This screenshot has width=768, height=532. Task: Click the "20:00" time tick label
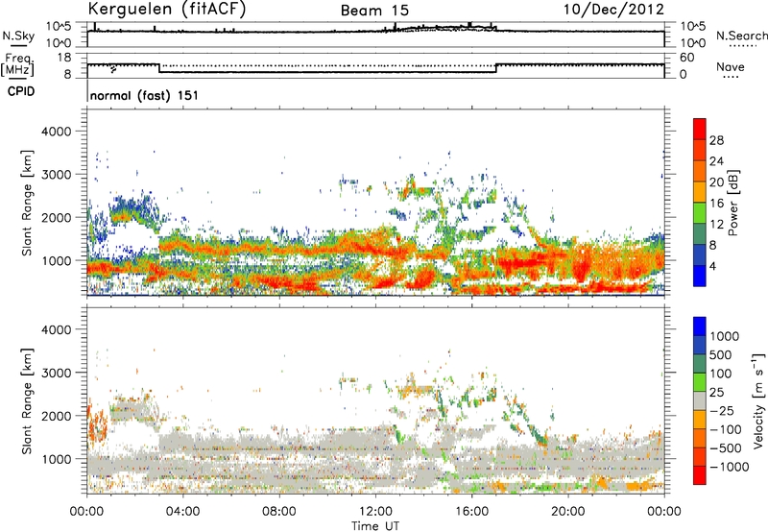pos(567,512)
